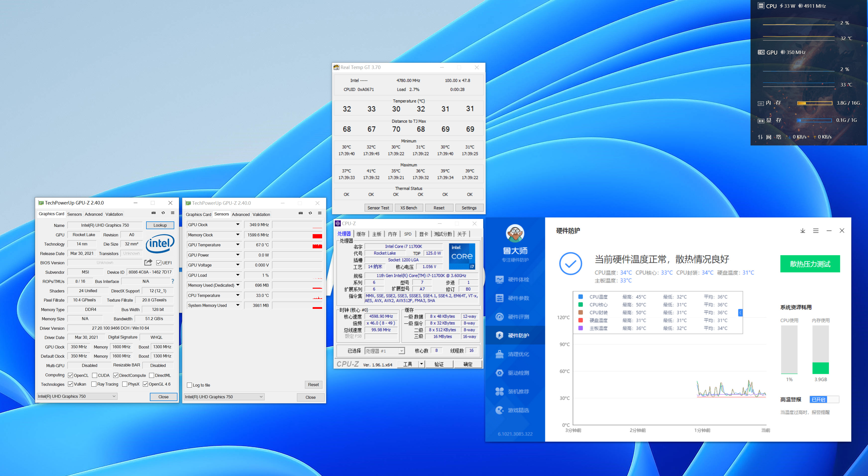Toggle the UEFI checkbox

coord(159,263)
